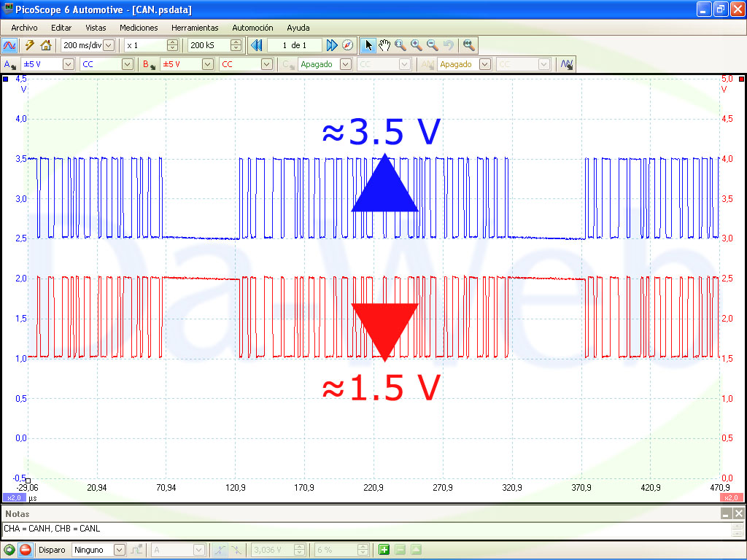Screen dimensions: 747x560
Task: Open the Disparo mode Ninguno dropdown
Action: click(x=120, y=550)
